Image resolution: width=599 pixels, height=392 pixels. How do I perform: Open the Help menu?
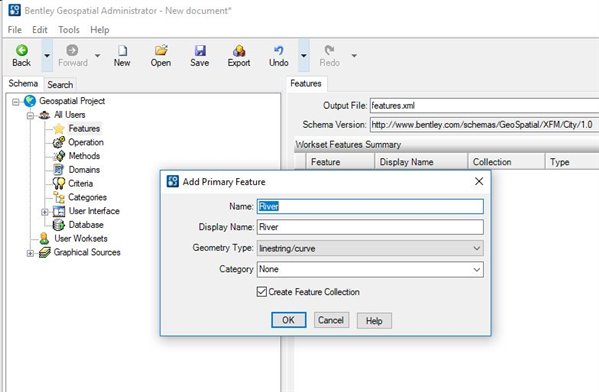point(100,30)
